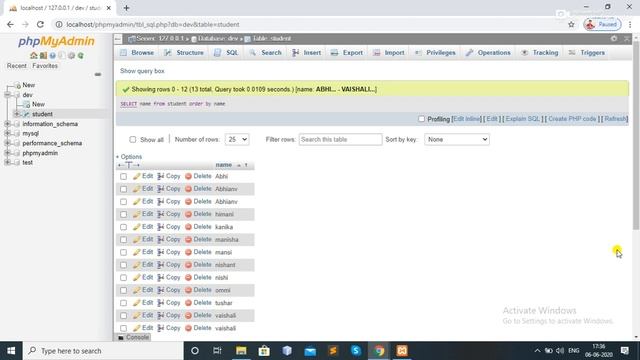
Task: Open Windows Start menu
Action: [x=11, y=351]
